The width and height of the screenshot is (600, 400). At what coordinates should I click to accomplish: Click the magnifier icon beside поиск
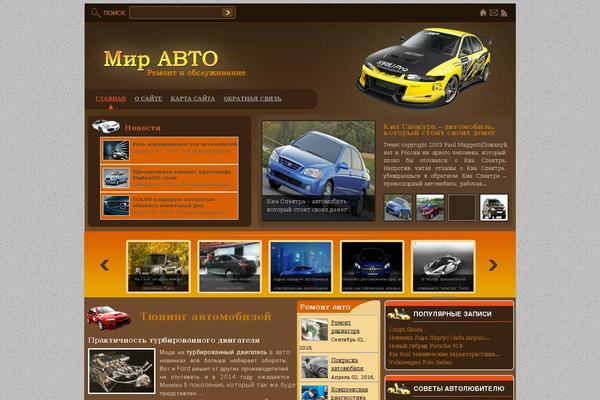96,13
